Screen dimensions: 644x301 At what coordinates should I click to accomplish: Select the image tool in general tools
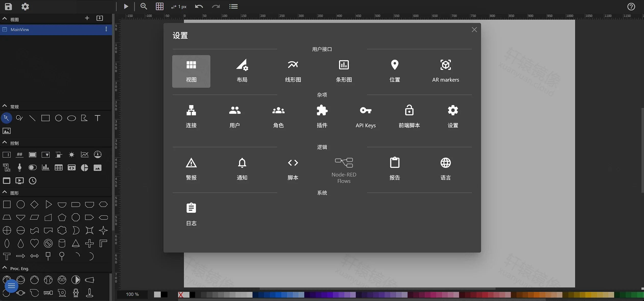pos(6,131)
